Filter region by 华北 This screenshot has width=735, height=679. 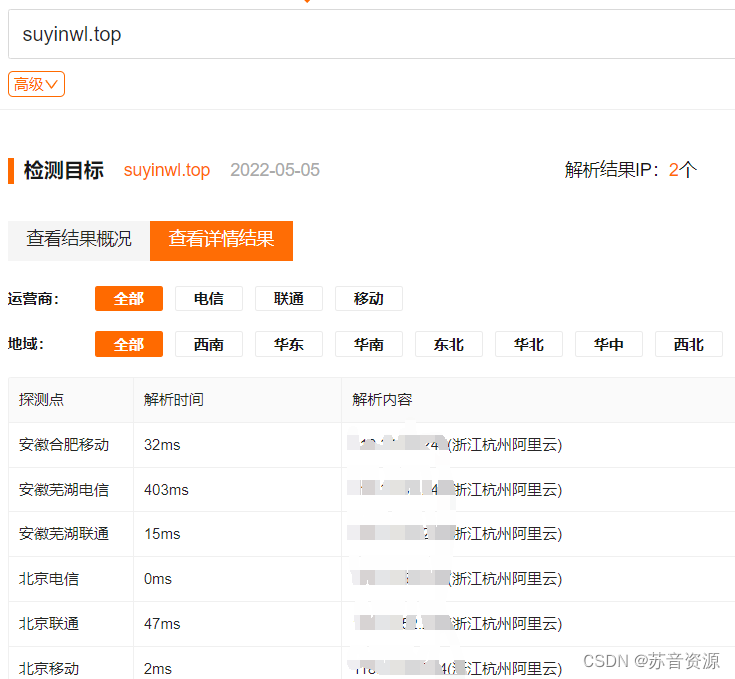[x=529, y=344]
